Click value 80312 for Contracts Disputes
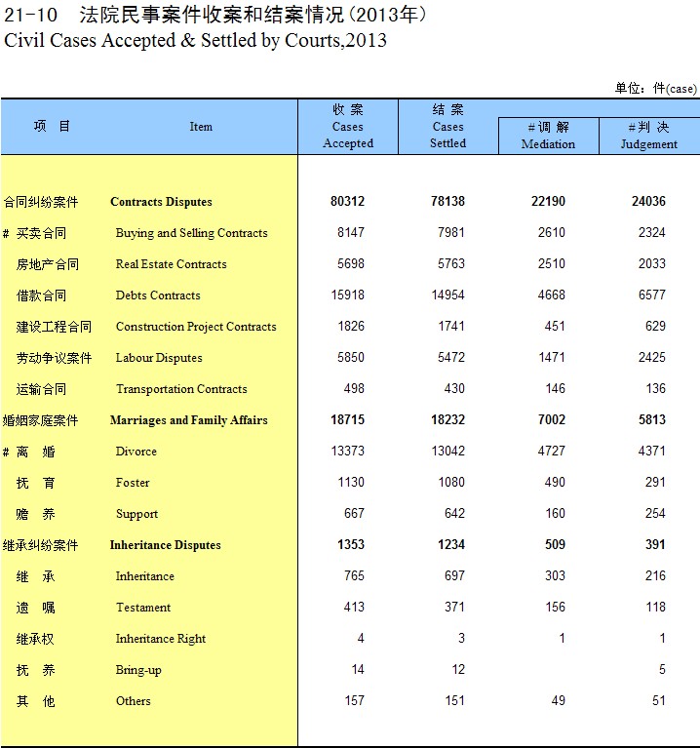 (x=348, y=201)
